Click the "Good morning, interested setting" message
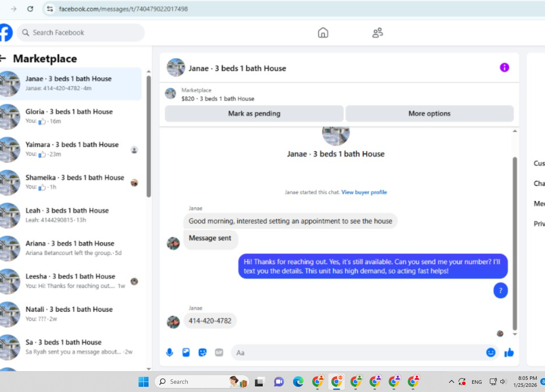The height and width of the screenshot is (392, 545). click(290, 221)
